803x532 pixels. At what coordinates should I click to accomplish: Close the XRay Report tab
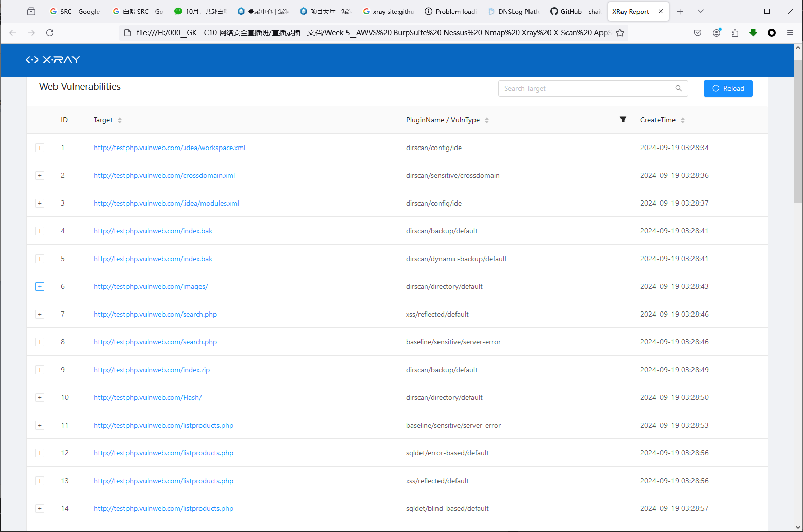coord(661,11)
